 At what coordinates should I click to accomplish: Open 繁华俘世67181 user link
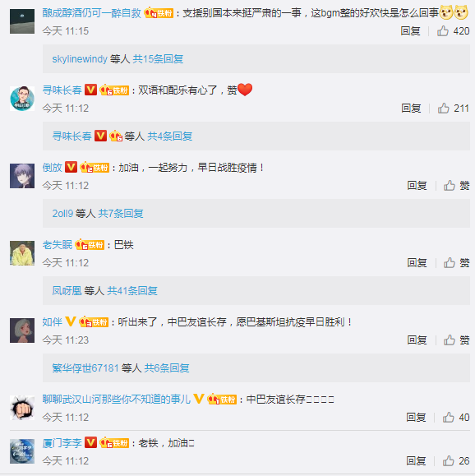(x=85, y=368)
